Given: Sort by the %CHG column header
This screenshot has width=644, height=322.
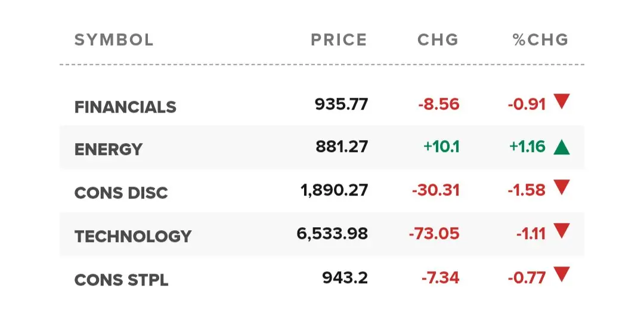Looking at the screenshot, I should [x=540, y=40].
